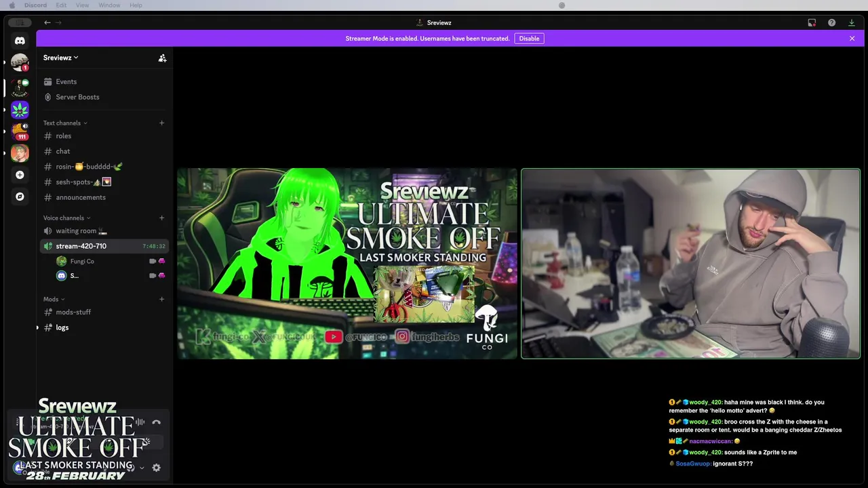This screenshot has width=868, height=488.
Task: Open the Help question mark icon
Action: click(x=831, y=22)
